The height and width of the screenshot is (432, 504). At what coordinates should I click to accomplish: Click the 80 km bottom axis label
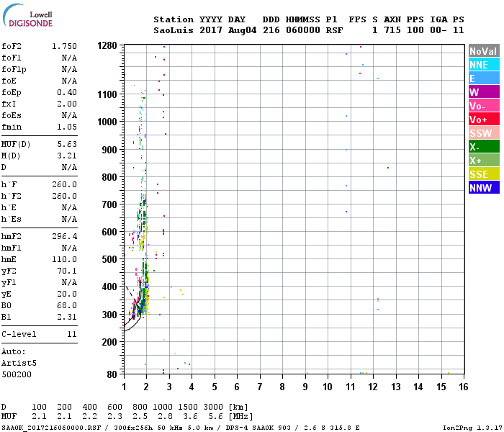click(112, 374)
